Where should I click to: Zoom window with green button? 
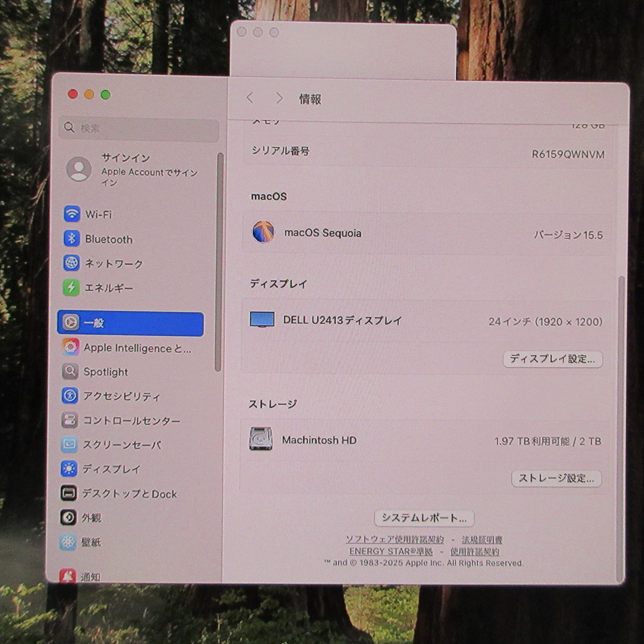click(106, 95)
